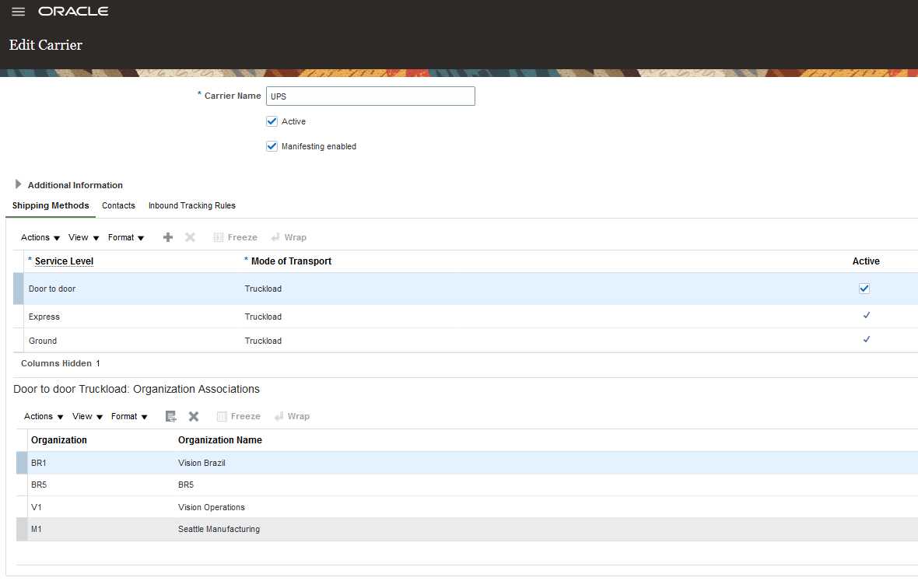The image size is (918, 588).
Task: Click Truckload in the Ground row
Action: (x=263, y=341)
